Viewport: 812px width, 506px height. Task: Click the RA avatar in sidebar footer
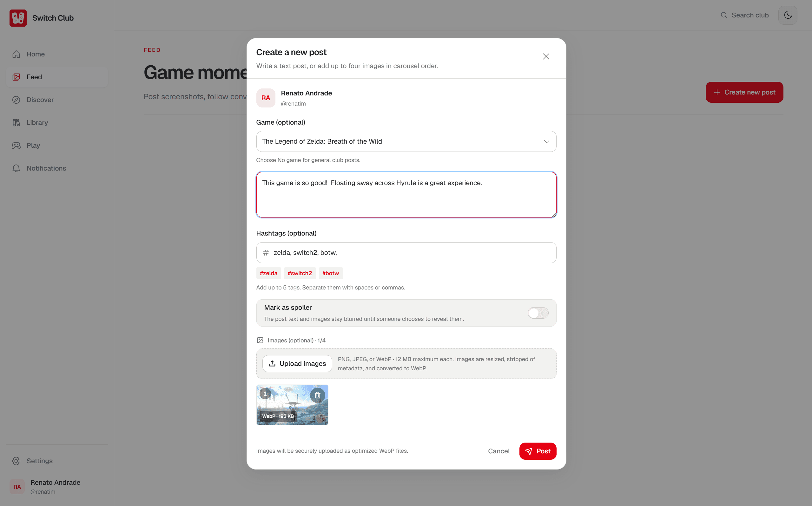point(17,487)
